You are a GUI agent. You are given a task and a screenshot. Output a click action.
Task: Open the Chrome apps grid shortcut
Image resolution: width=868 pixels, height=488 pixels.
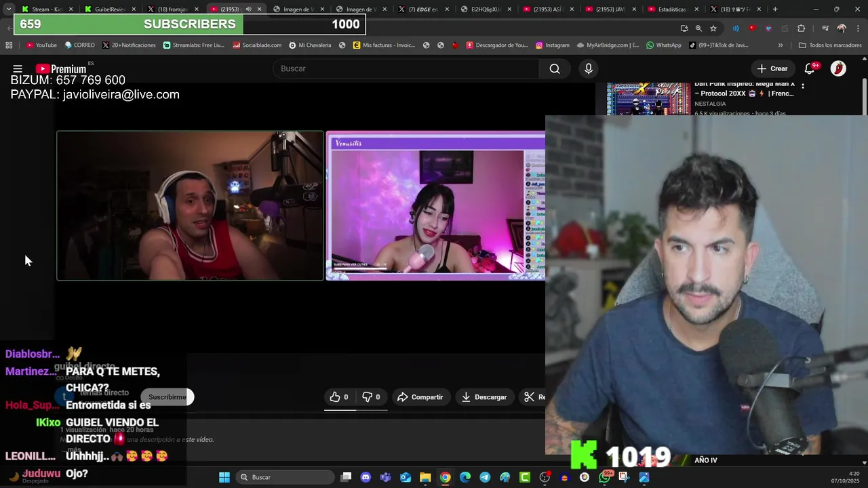(x=9, y=45)
